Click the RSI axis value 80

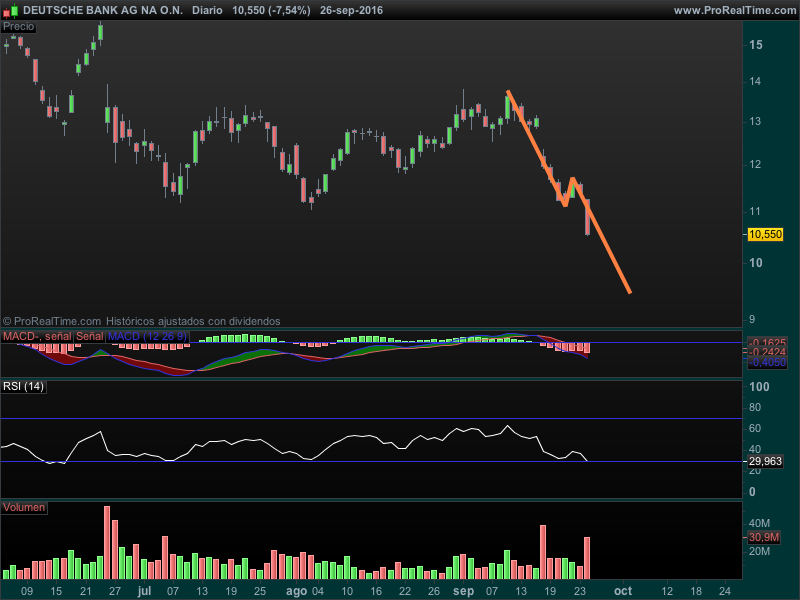(755, 407)
